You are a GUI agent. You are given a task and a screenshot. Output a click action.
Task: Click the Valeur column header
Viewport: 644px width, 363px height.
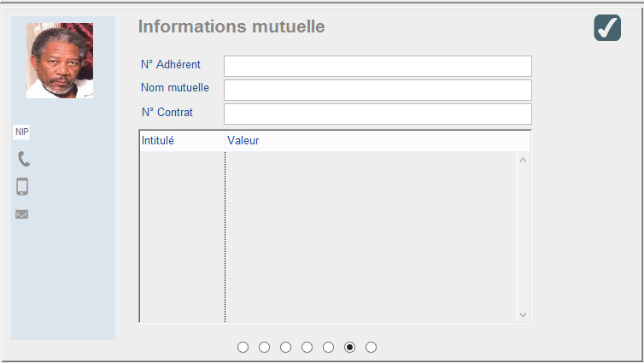[367, 141]
